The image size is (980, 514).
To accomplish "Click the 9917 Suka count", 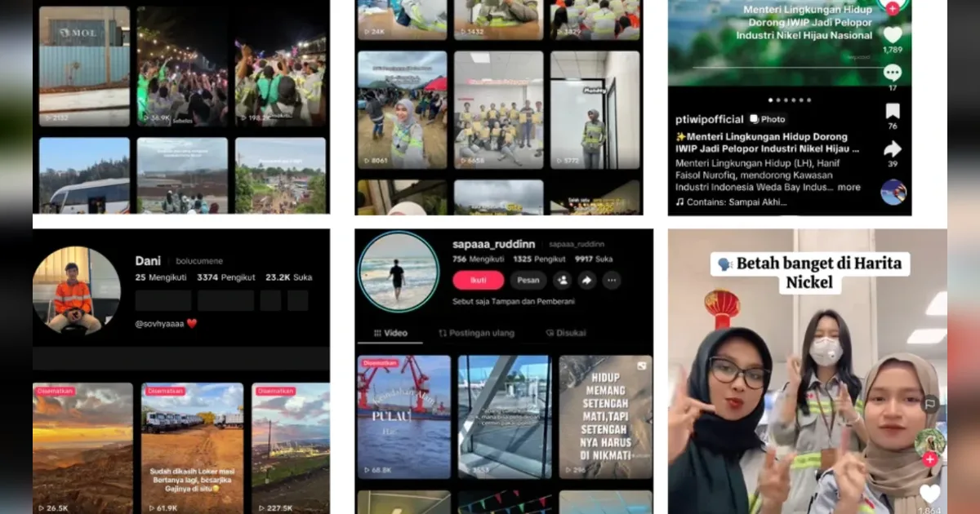I will pos(594,259).
